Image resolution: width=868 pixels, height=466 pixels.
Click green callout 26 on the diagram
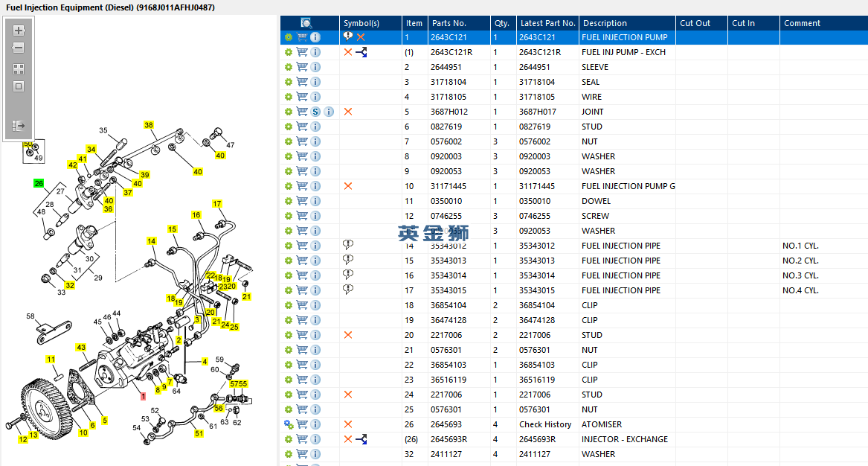pyautogui.click(x=39, y=183)
